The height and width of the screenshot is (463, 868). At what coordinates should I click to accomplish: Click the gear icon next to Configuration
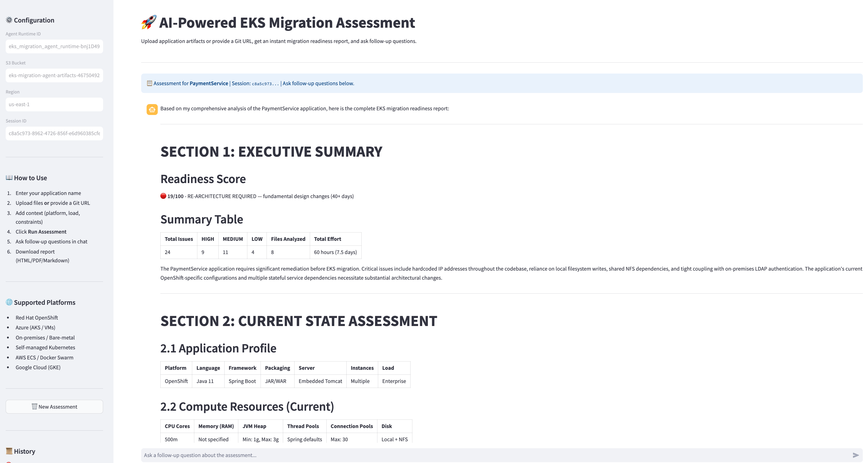[9, 20]
